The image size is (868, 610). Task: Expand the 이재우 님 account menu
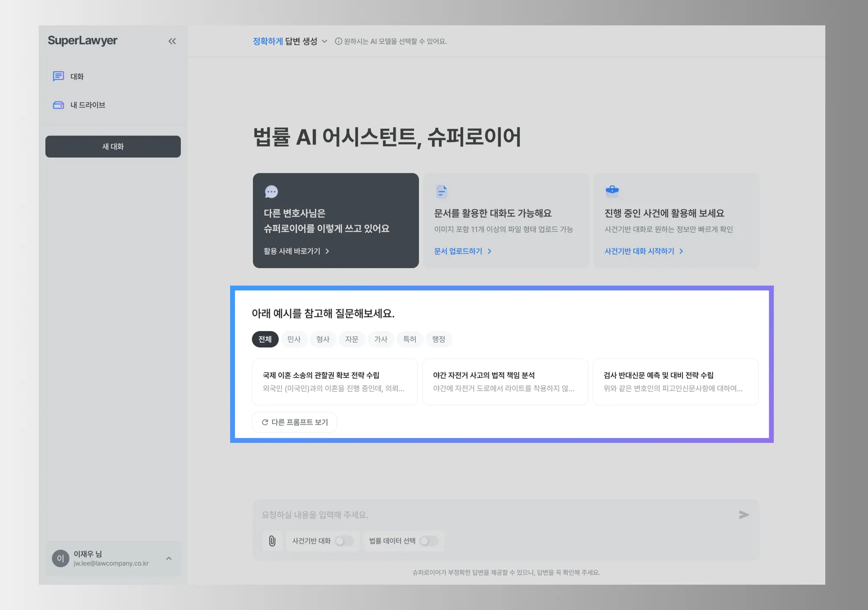click(169, 558)
